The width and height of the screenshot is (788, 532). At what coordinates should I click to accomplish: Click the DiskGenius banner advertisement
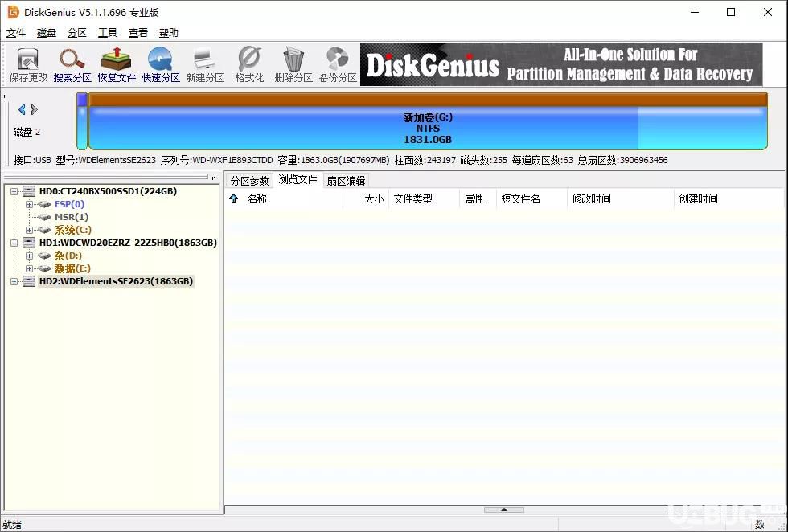pyautogui.click(x=561, y=64)
